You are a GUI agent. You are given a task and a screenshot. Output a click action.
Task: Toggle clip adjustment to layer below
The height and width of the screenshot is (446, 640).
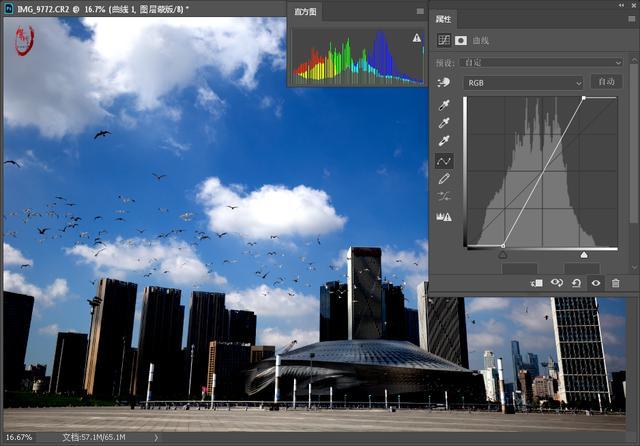coord(537,283)
